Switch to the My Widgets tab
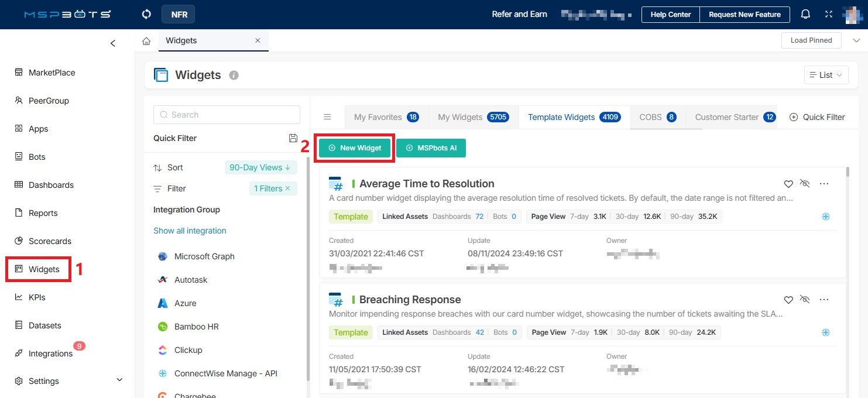Screen dimensions: 868x398 pyautogui.click(x=460, y=117)
